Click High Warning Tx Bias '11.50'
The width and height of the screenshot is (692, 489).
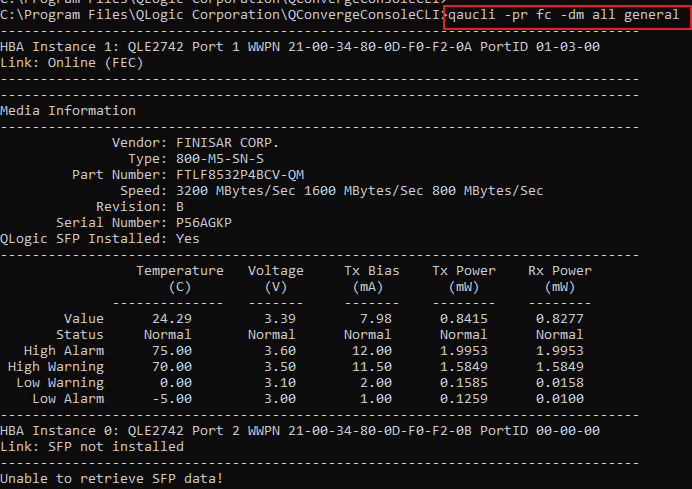click(372, 367)
